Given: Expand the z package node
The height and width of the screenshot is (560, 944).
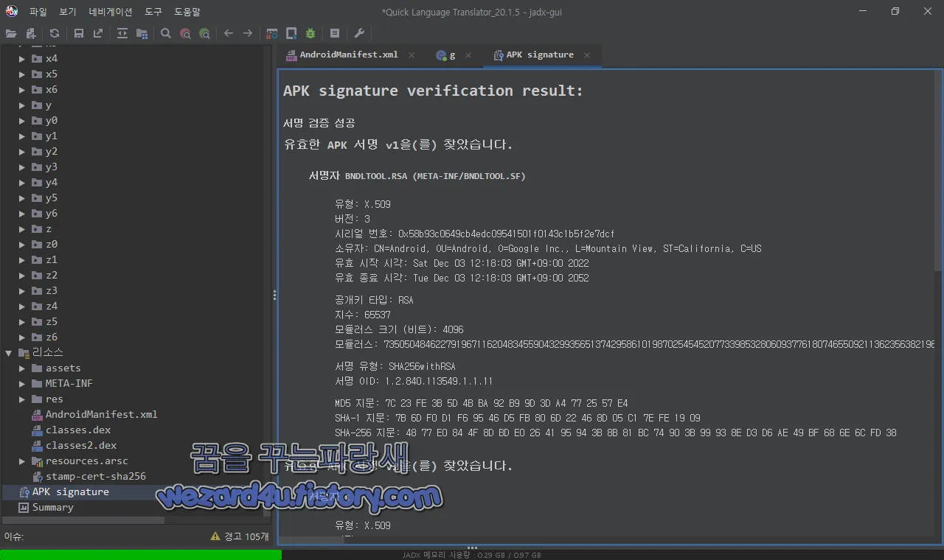Looking at the screenshot, I should (x=22, y=228).
